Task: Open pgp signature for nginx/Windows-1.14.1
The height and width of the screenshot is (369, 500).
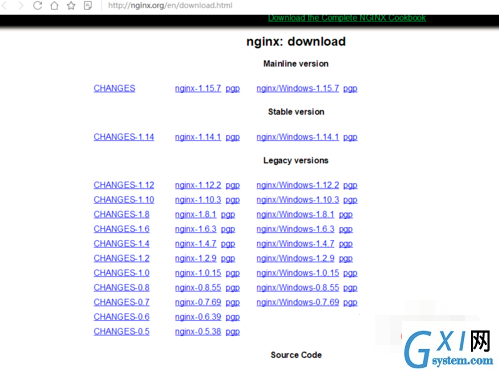Action: pyautogui.click(x=350, y=137)
